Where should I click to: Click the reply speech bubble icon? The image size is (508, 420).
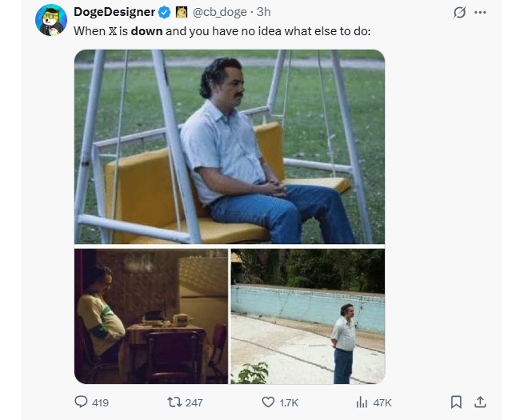[81, 402]
